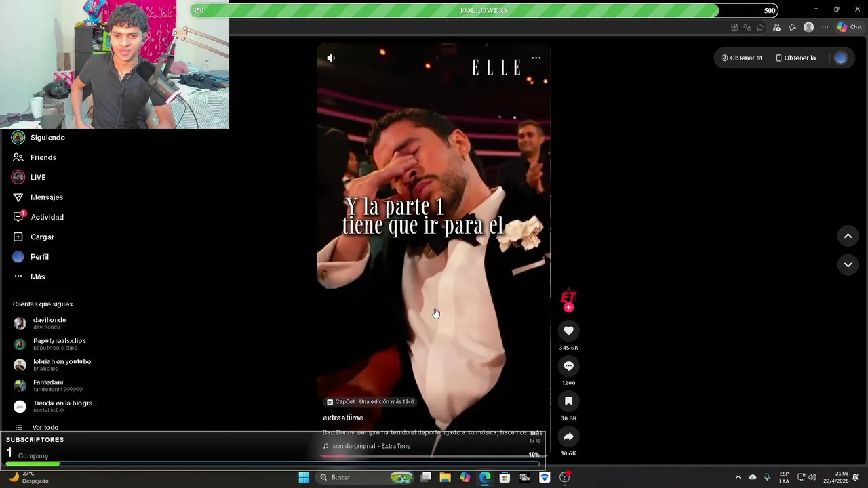
Task: Open LIVE in the TikTok sidebar
Action: pos(28,177)
